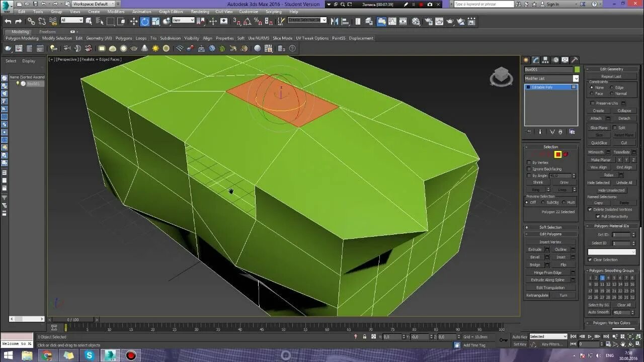Enable the By Vertex checkbox
This screenshot has width=644, height=362.
coord(529,162)
